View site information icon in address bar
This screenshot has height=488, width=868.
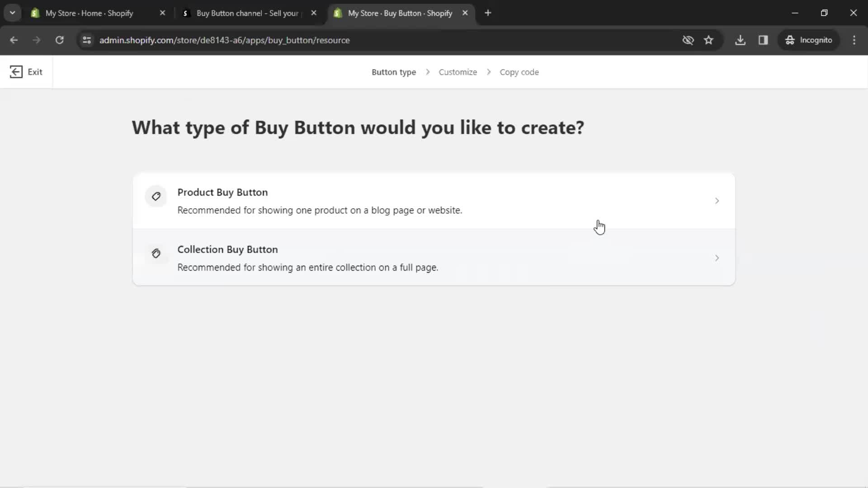pos(87,40)
